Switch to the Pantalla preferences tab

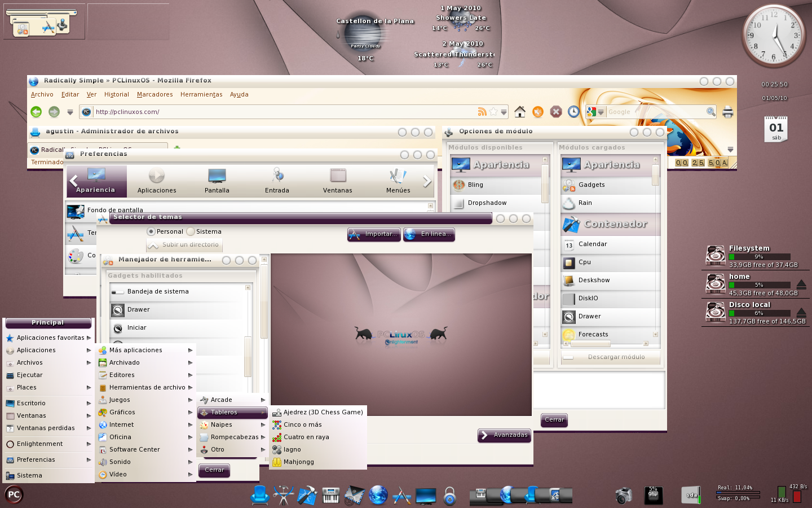pos(217,181)
